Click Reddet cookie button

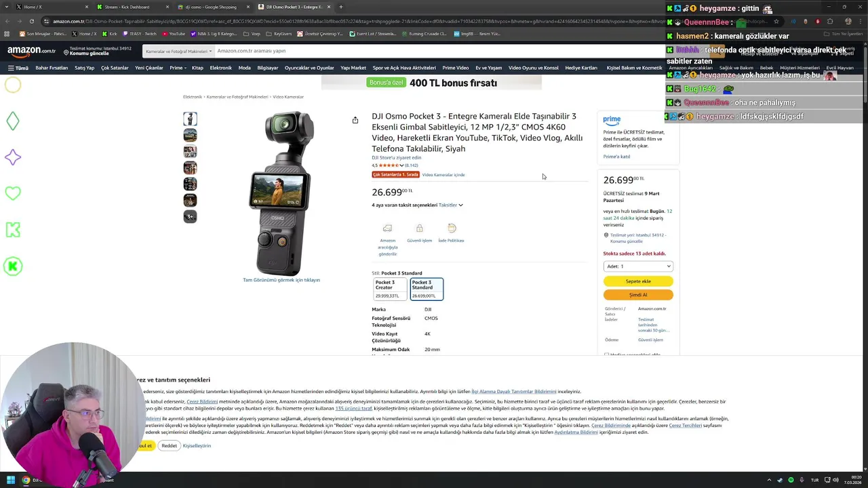[x=169, y=445]
